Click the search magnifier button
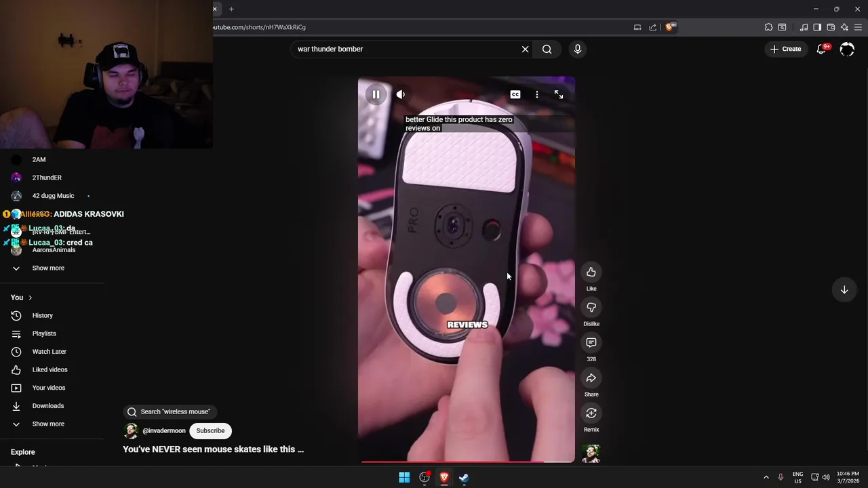The width and height of the screenshot is (868, 488). (547, 49)
